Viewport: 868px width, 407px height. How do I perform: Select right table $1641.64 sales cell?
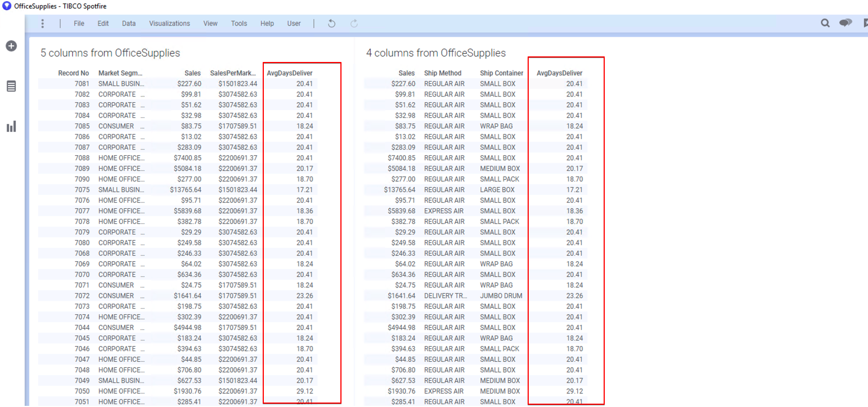click(x=401, y=296)
